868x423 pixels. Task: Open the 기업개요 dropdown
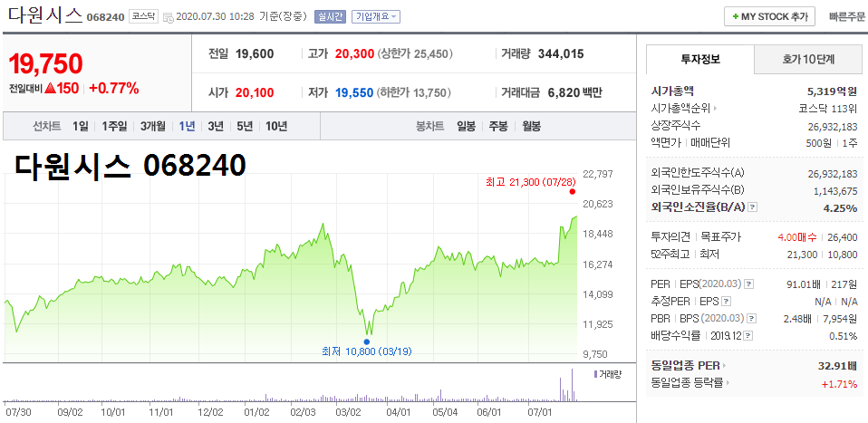[x=376, y=16]
